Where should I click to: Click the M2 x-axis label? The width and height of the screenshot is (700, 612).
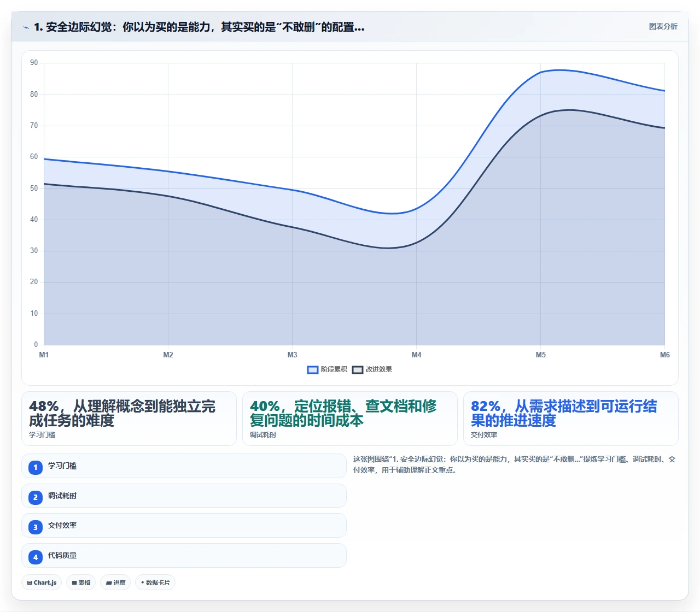168,355
